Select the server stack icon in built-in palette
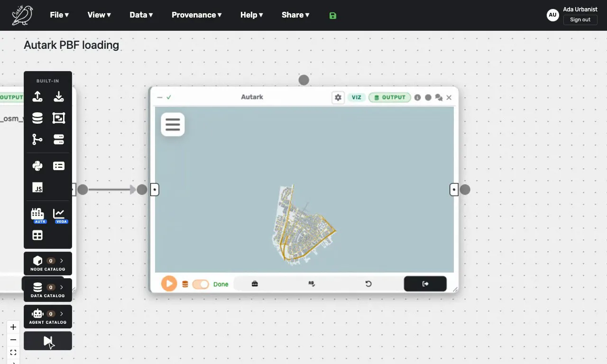 [x=59, y=139]
